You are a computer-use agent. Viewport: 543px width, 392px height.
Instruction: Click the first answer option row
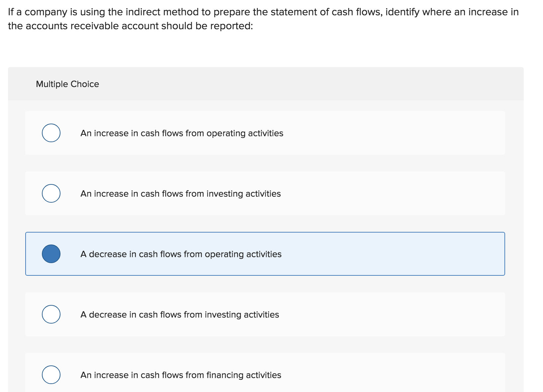tap(266, 133)
